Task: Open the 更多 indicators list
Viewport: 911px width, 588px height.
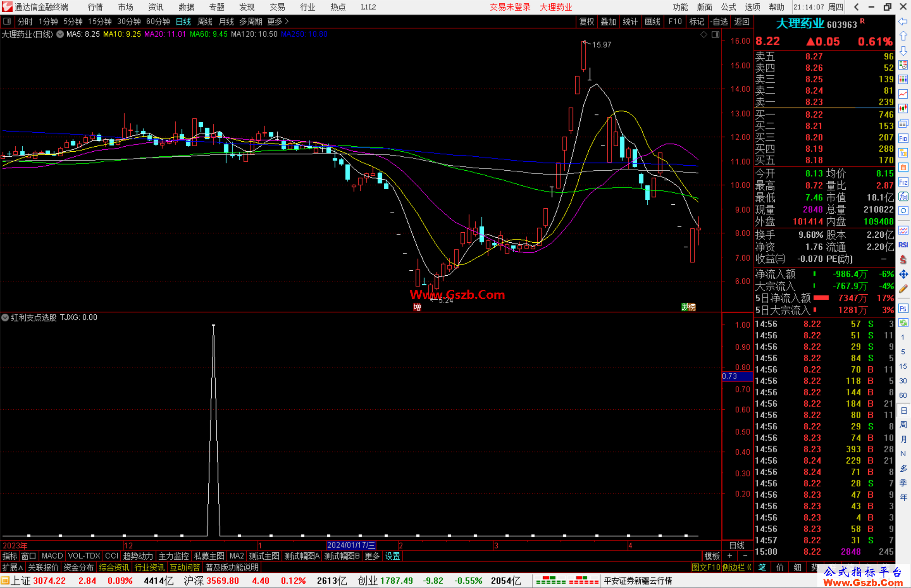Action: pyautogui.click(x=372, y=556)
